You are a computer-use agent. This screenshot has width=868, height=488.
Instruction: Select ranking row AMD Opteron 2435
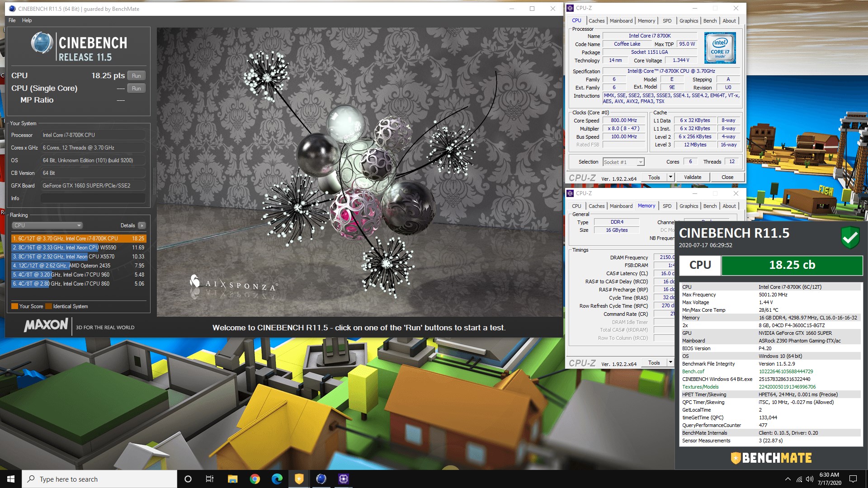[79, 266]
